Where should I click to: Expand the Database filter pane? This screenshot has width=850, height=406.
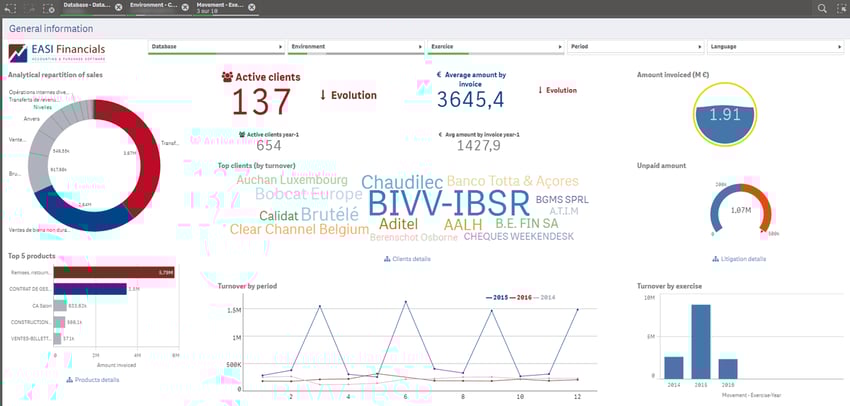click(x=216, y=47)
